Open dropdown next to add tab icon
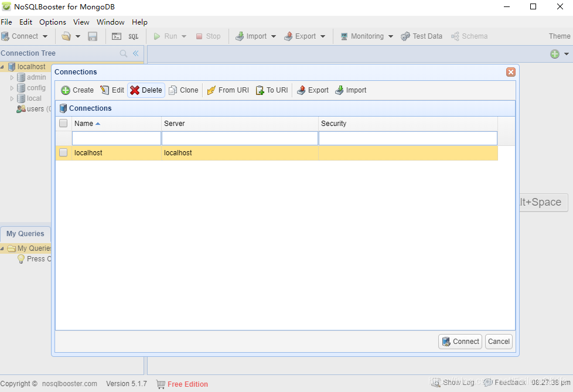Viewport: 573px width, 392px height. tap(566, 54)
